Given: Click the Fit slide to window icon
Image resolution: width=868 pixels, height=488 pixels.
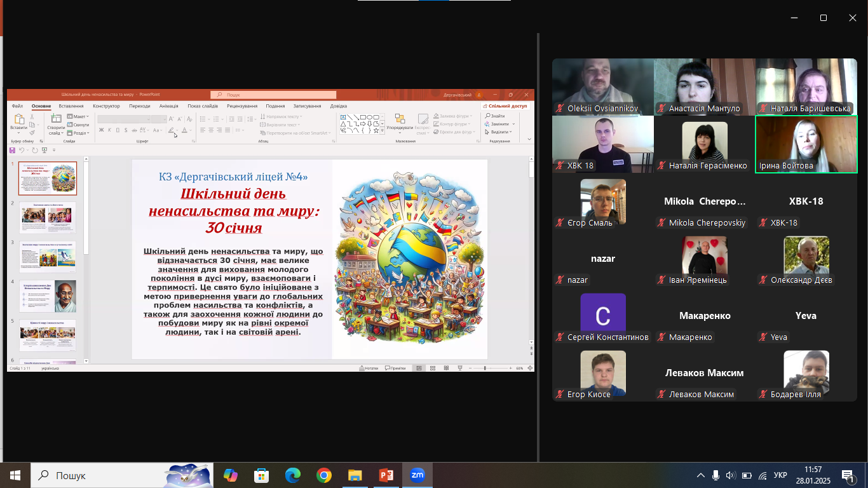Looking at the screenshot, I should pos(530,368).
